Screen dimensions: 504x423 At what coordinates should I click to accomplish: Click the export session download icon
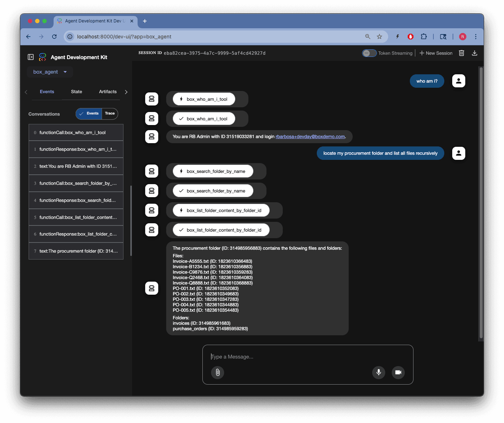coord(474,53)
